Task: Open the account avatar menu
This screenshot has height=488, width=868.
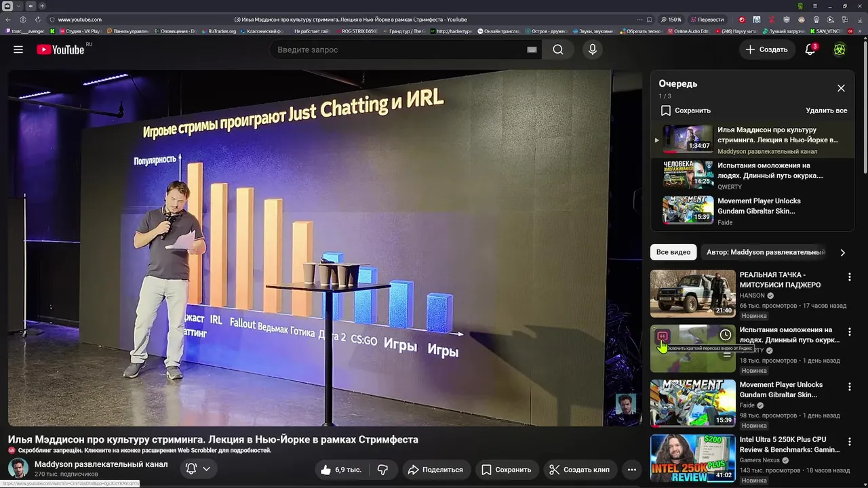Action: click(840, 49)
